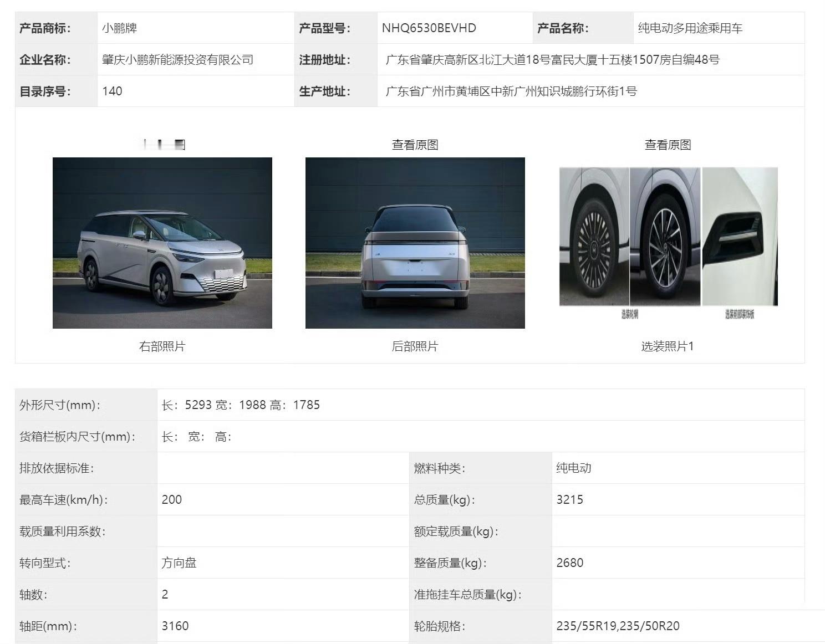Image resolution: width=825 pixels, height=644 pixels.
Task: Select the registered address value
Action: [553, 59]
